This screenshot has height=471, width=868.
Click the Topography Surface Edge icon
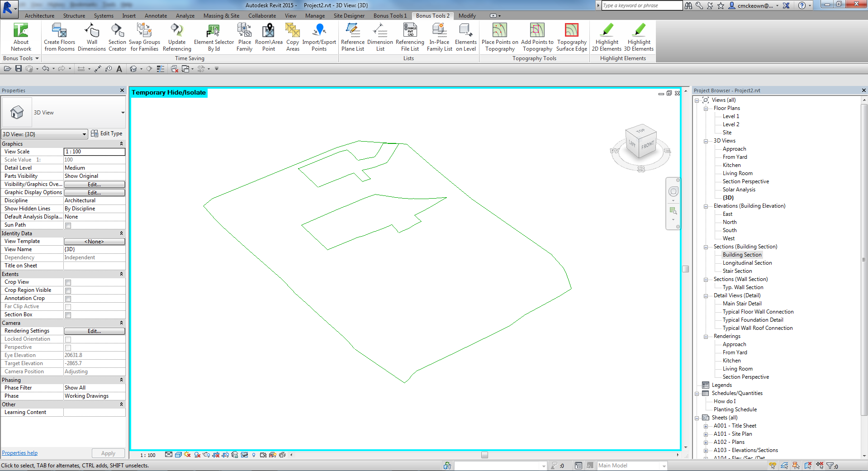tap(571, 37)
